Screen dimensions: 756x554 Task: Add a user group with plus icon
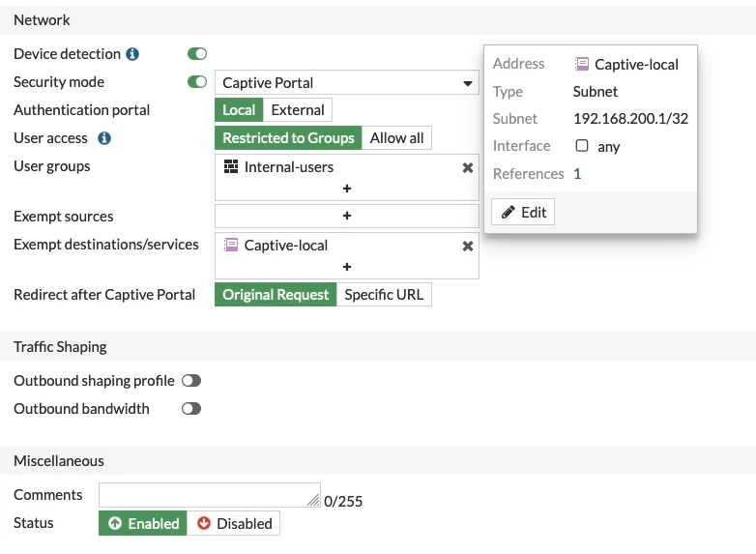[347, 189]
